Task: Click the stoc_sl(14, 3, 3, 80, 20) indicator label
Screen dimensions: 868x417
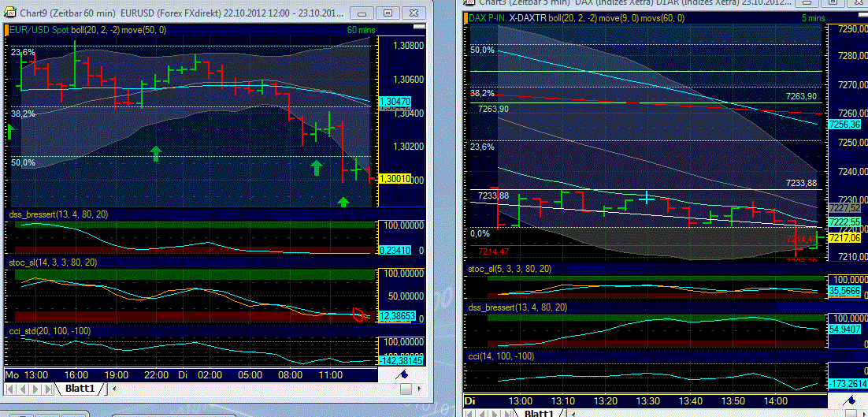Action: [53, 262]
